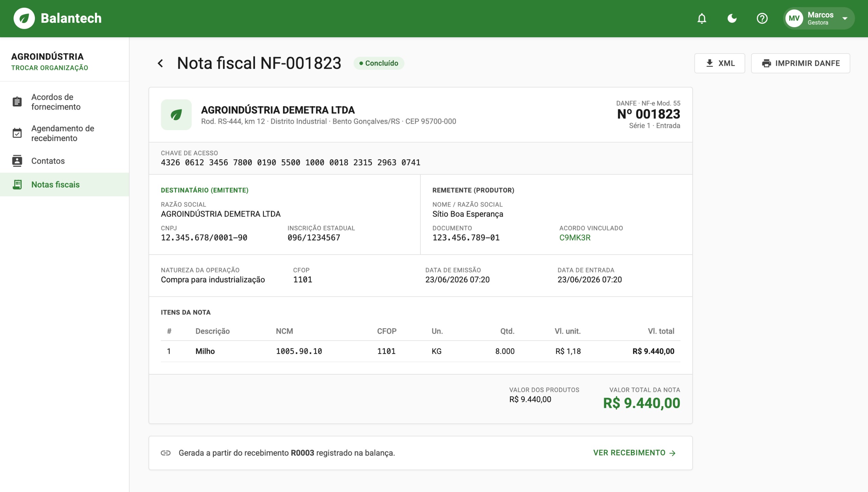868x492 pixels.
Task: Select Notas fiscais menu item
Action: 64,184
